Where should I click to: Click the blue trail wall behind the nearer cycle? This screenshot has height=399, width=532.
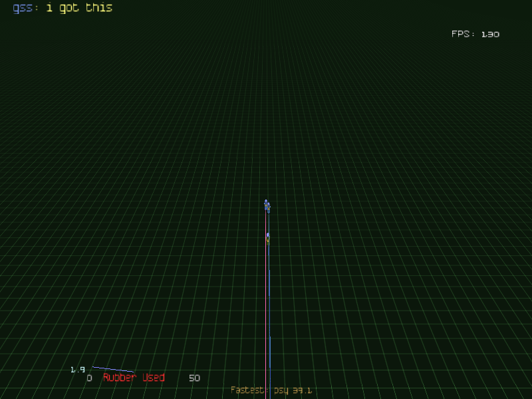click(x=269, y=273)
